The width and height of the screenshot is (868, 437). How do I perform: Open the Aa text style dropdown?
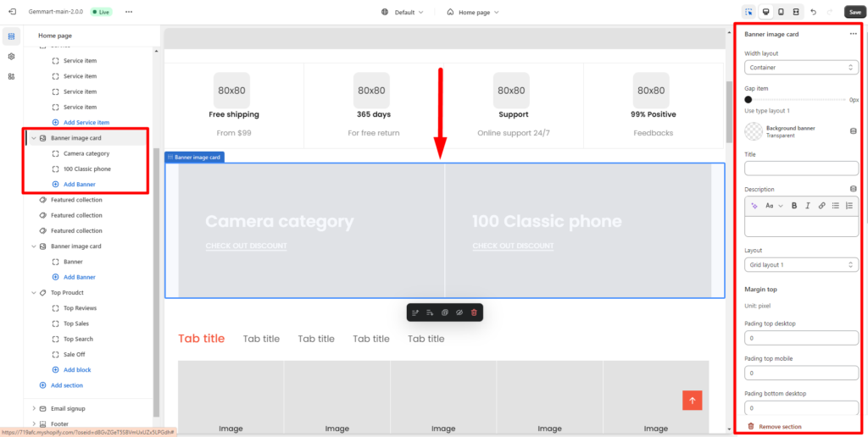click(x=774, y=205)
